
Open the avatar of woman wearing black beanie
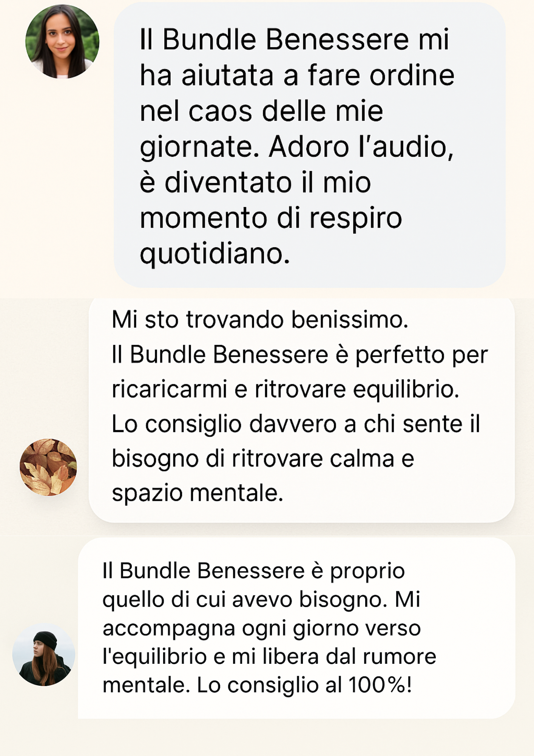point(44,655)
